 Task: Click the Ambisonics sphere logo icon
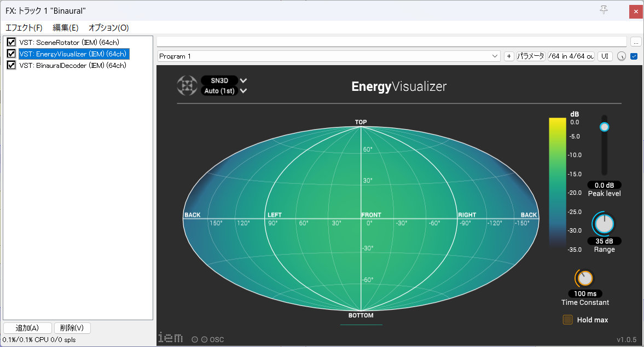click(187, 85)
